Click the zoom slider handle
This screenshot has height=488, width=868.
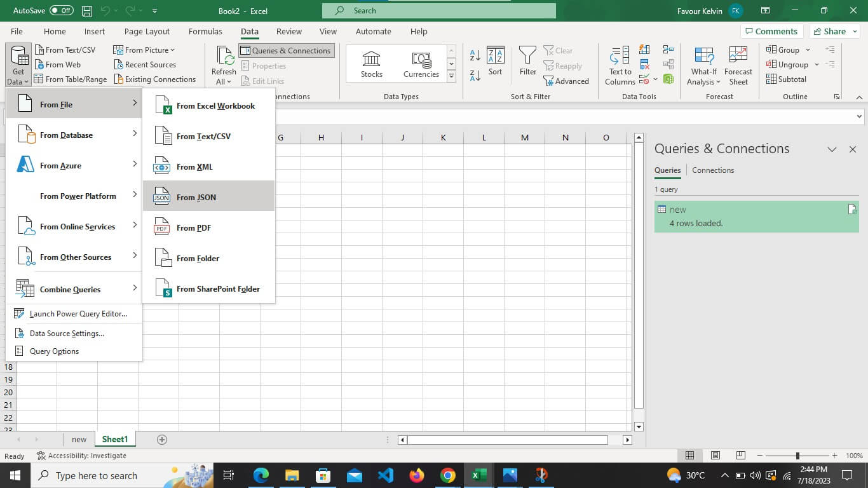click(x=797, y=456)
